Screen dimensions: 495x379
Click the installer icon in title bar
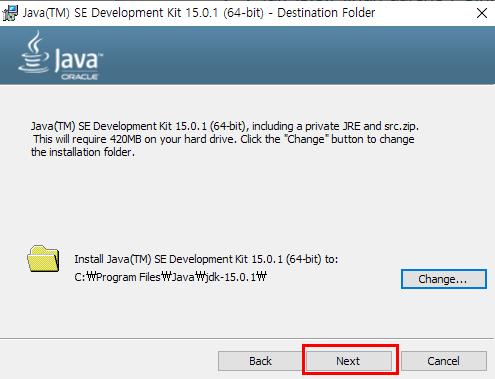10,13
